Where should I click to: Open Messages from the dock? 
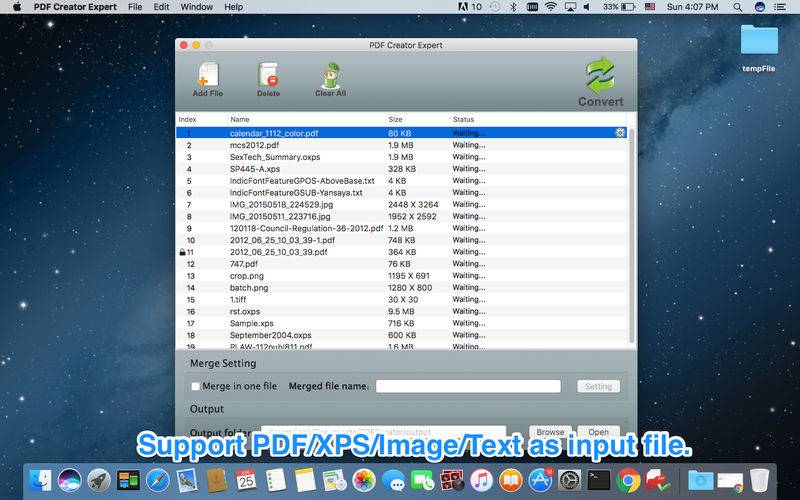(x=393, y=480)
